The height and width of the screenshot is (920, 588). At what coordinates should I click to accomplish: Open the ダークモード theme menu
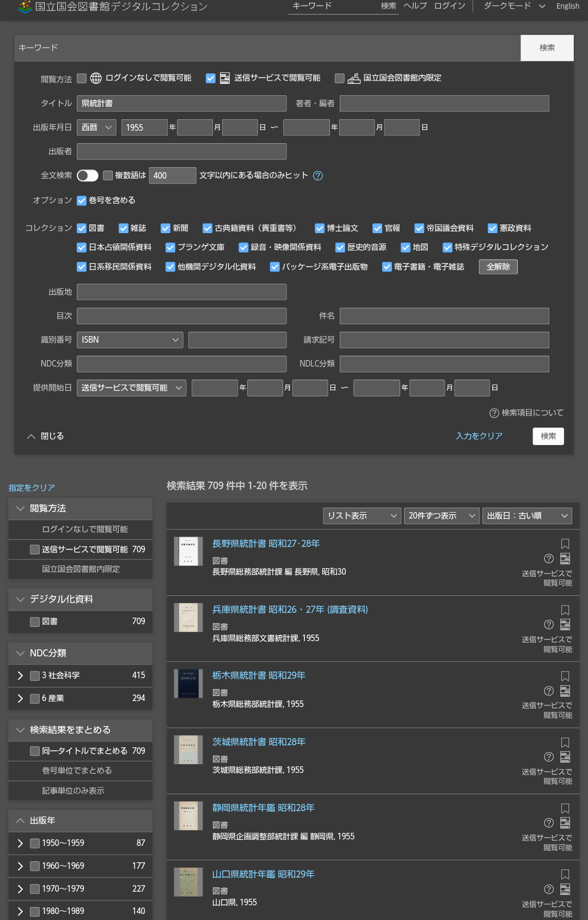[x=514, y=6]
